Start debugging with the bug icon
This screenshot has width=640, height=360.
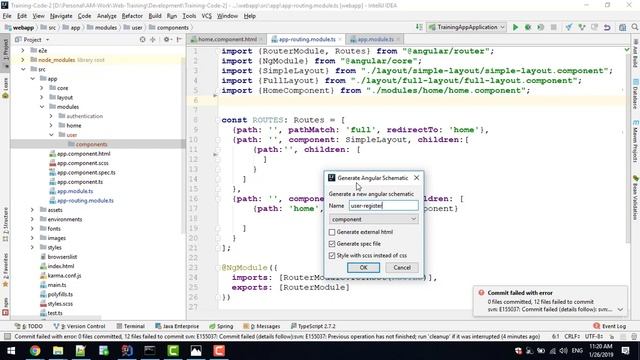click(528, 27)
